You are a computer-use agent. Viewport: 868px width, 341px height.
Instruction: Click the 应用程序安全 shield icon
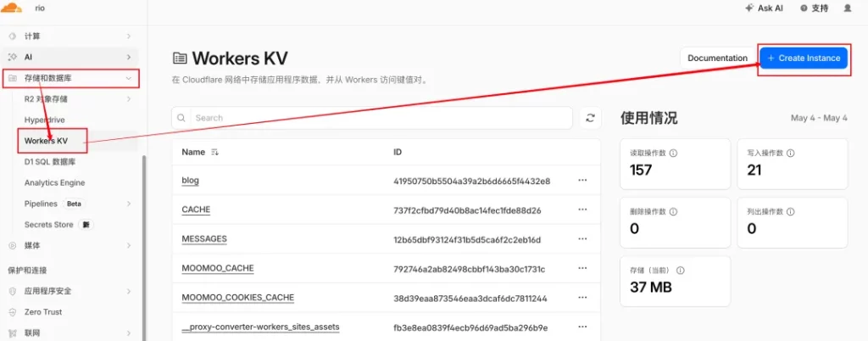click(12, 291)
